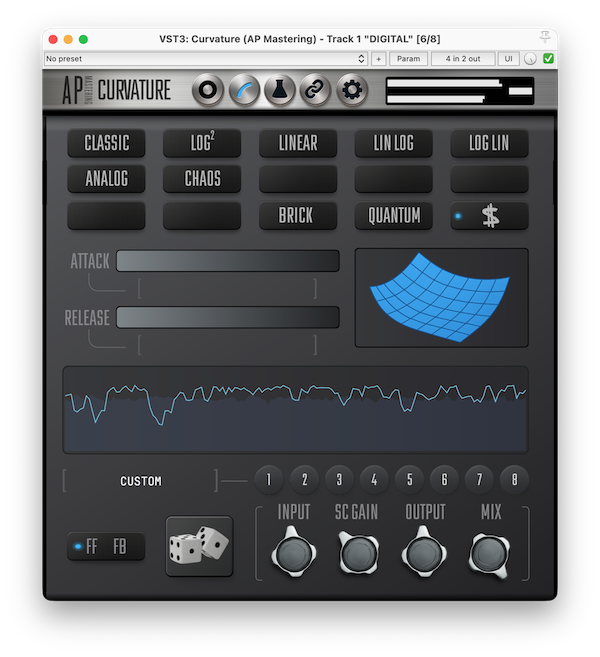Select preset slot 8
Screen dimensions: 600x657
514,479
